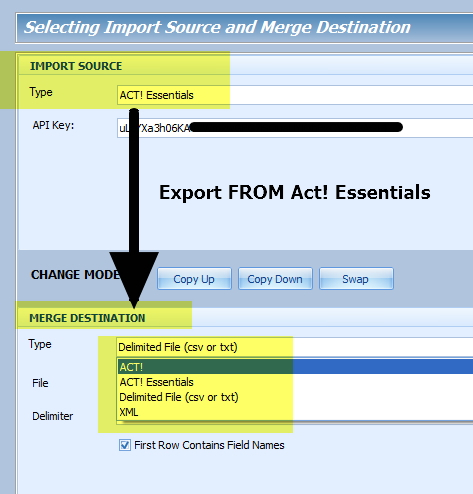This screenshot has width=473, height=494.
Task: Click the Import Source Type label
Action: pyautogui.click(x=41, y=92)
